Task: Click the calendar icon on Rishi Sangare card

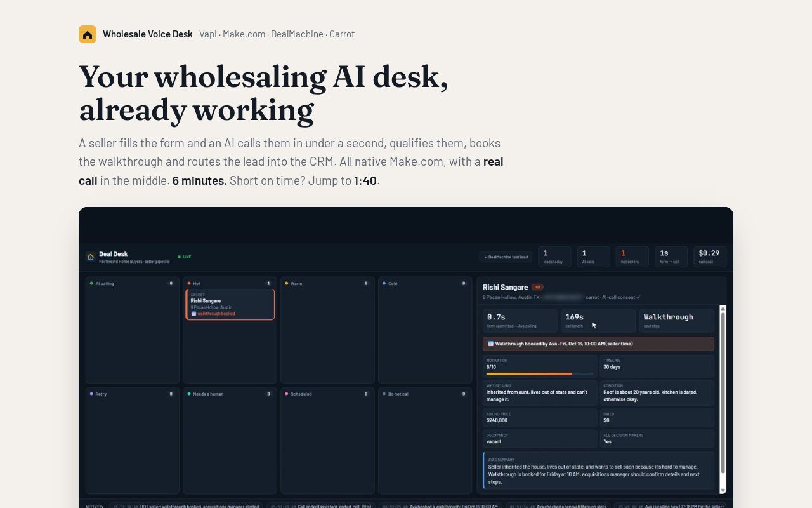Action: click(x=194, y=314)
